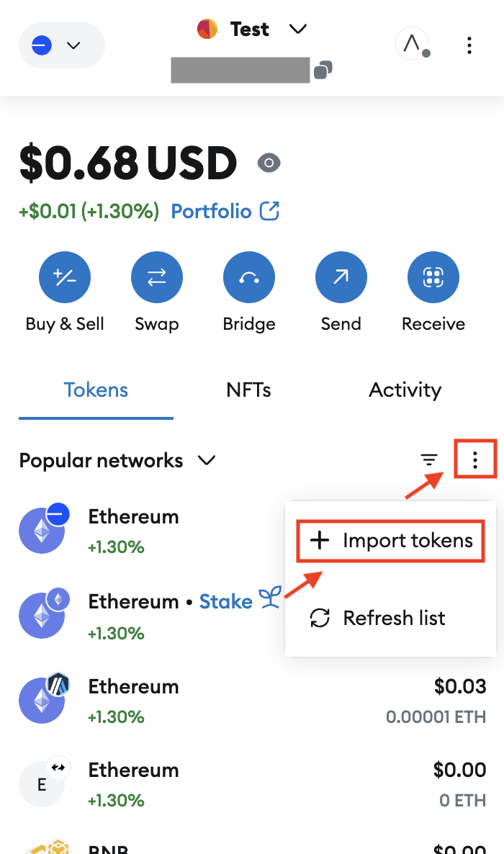
Task: Open the global three-dot options menu
Action: [469, 45]
